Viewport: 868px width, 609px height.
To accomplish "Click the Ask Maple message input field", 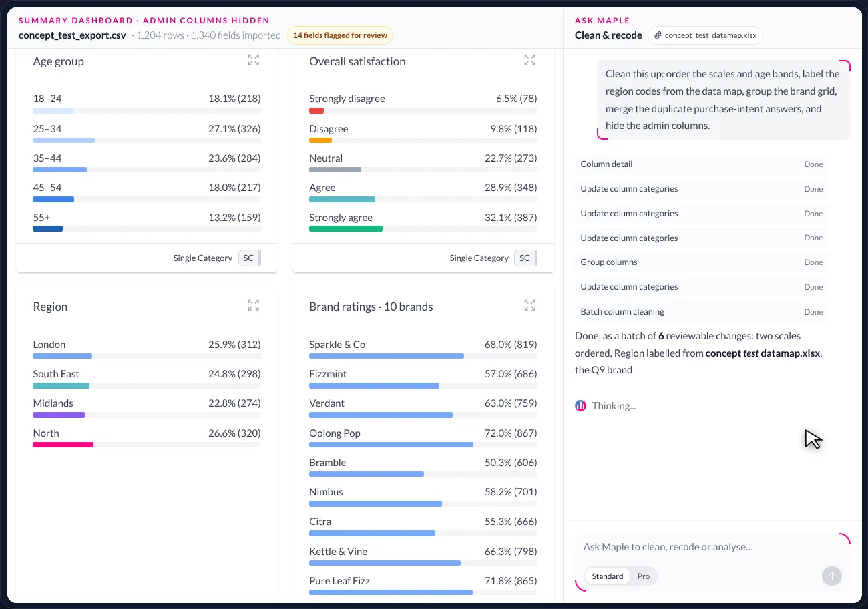I will coord(712,547).
